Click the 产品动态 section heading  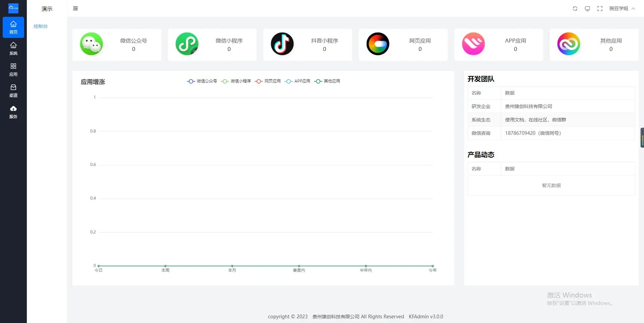(x=481, y=155)
